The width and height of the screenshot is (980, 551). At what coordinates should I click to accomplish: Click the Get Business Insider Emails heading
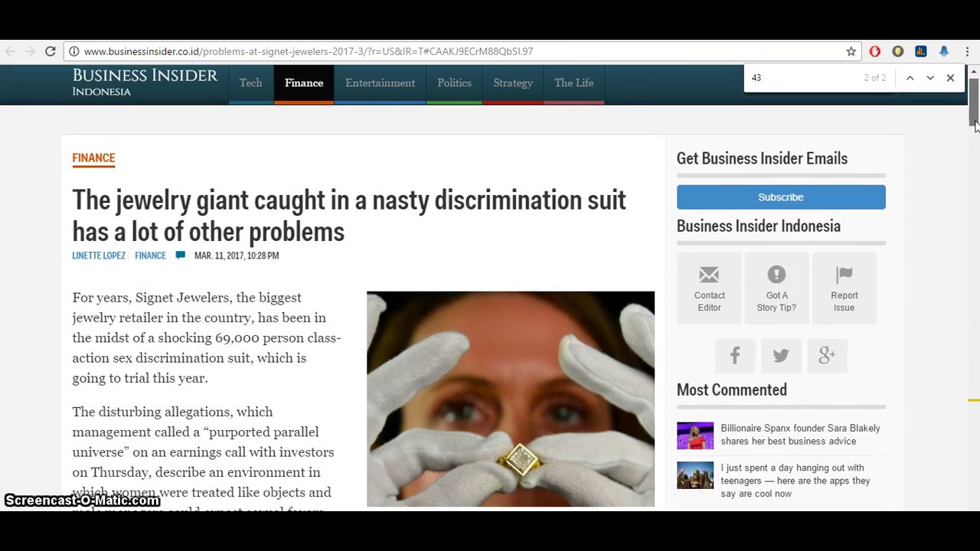762,158
